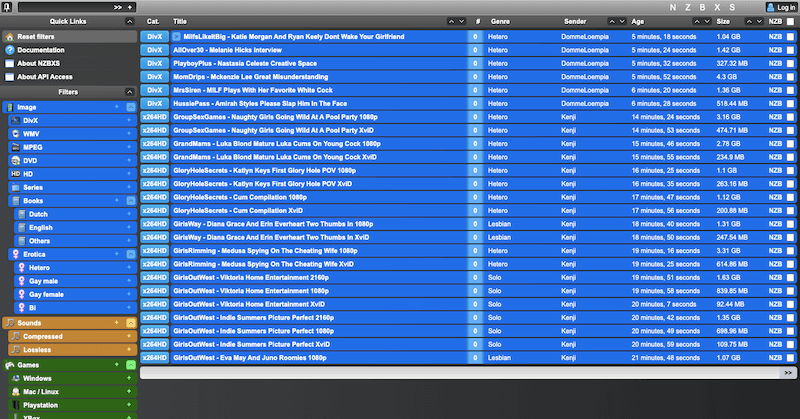
Task: Download NZB for the 3.16 GB row
Action: pos(775,116)
